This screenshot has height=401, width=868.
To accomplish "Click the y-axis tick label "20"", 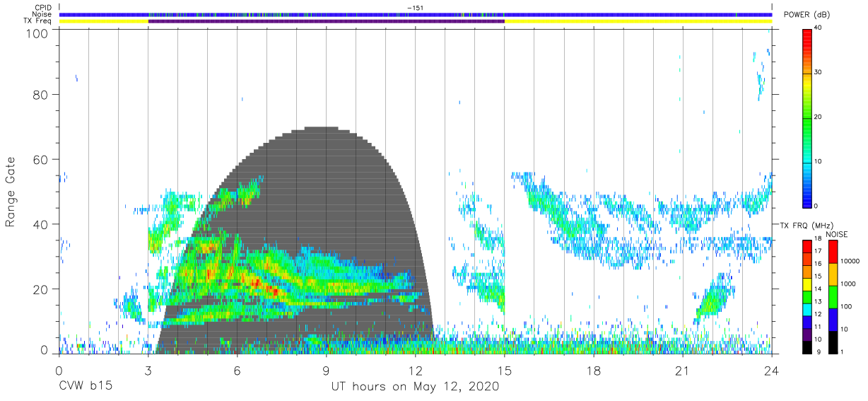I will pyautogui.click(x=42, y=289).
